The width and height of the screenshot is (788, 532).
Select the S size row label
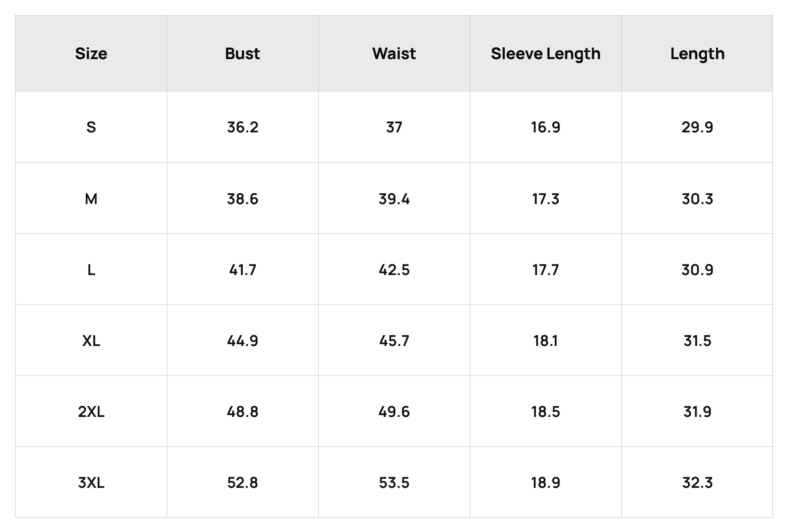coord(91,127)
